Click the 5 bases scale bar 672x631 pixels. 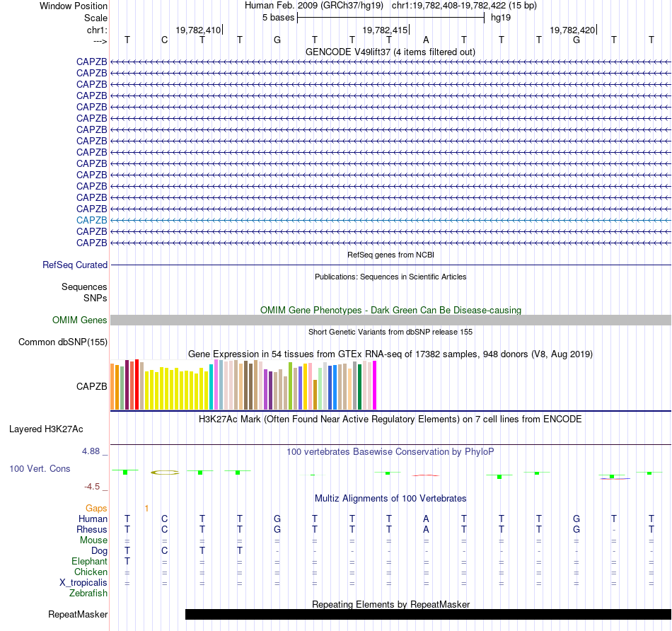390,18
